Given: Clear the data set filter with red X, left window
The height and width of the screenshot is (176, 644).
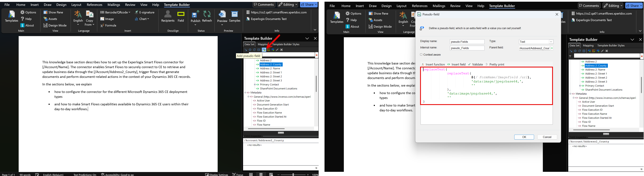Looking at the screenshot, I should pyautogui.click(x=316, y=55).
